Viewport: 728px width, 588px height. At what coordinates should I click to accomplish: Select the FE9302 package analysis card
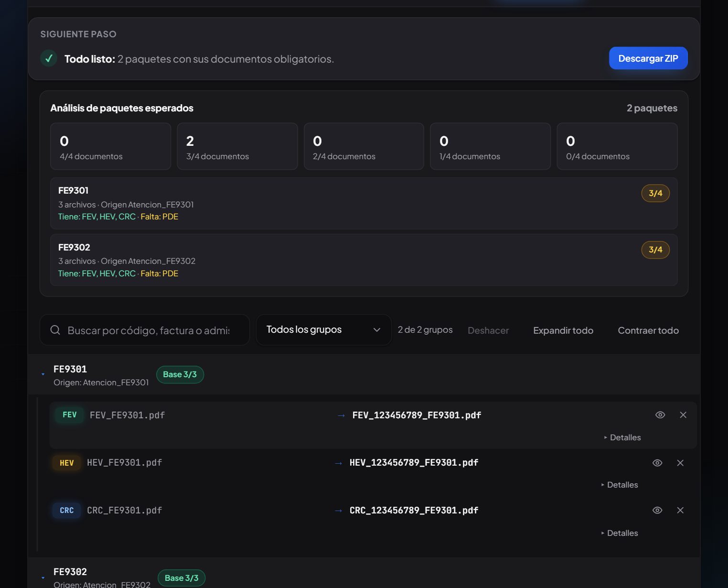[x=364, y=260]
